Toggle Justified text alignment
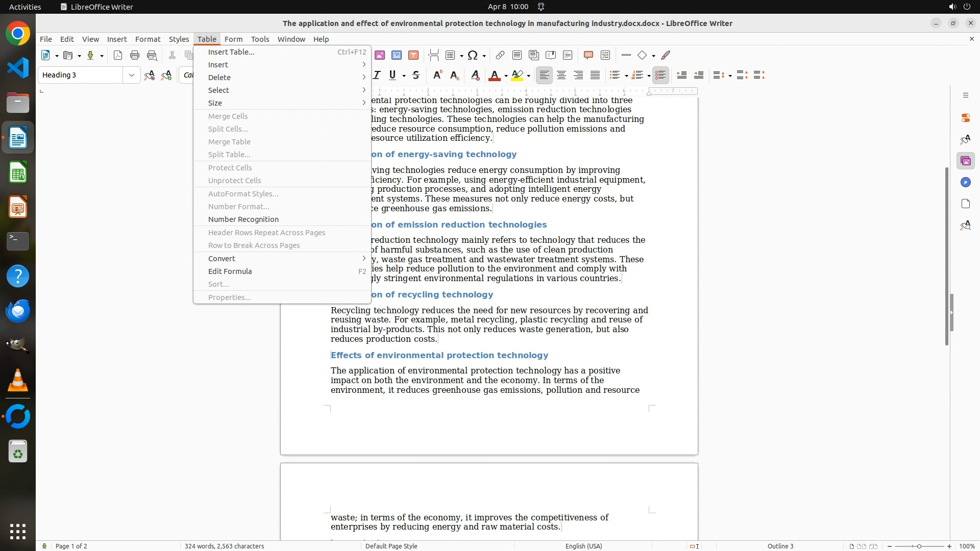Viewport: 980px width, 551px height. coord(595,76)
